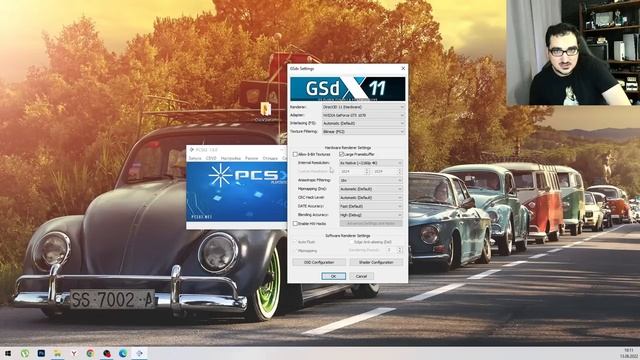Click the OSD Configuration button
Viewport: 640px width, 360px height.
(x=319, y=262)
